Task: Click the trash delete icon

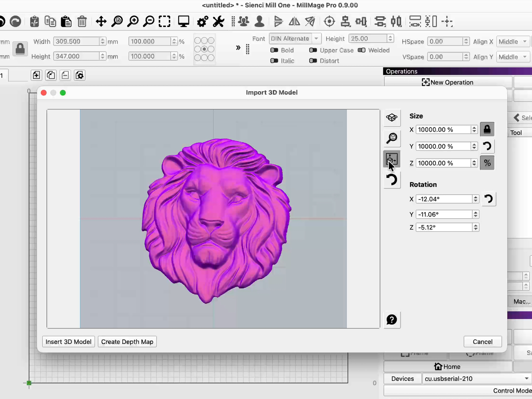Action: pos(82,22)
